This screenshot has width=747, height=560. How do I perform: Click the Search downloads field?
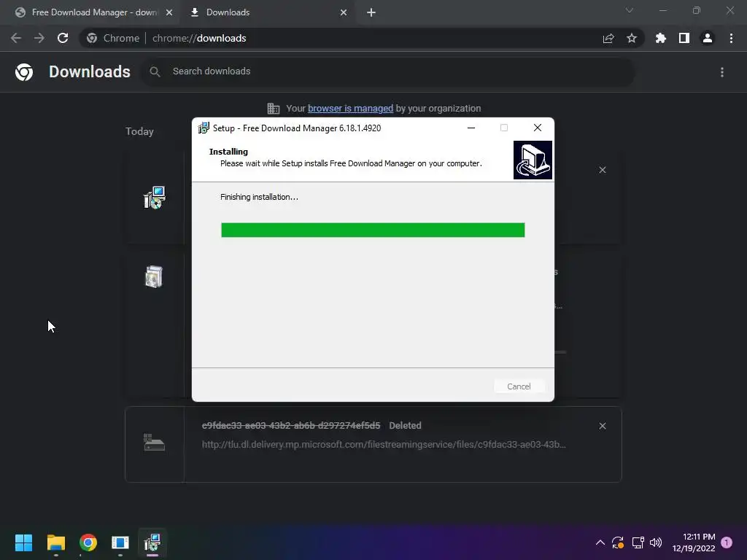387,72
